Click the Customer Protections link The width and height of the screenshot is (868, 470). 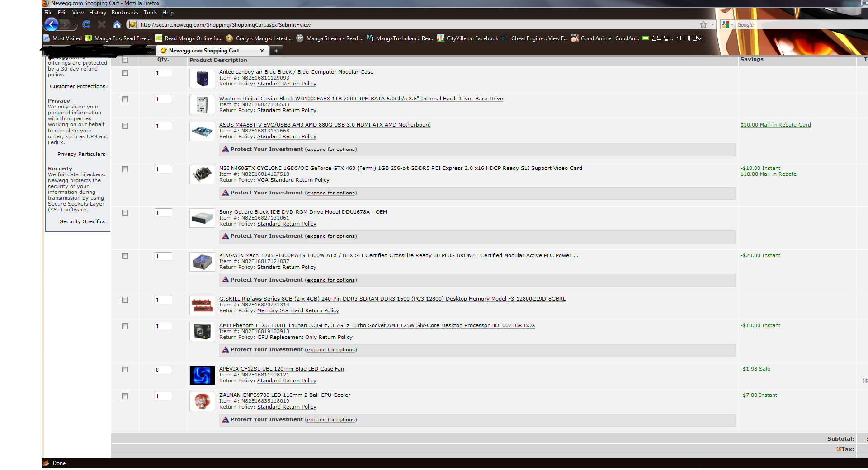point(79,86)
